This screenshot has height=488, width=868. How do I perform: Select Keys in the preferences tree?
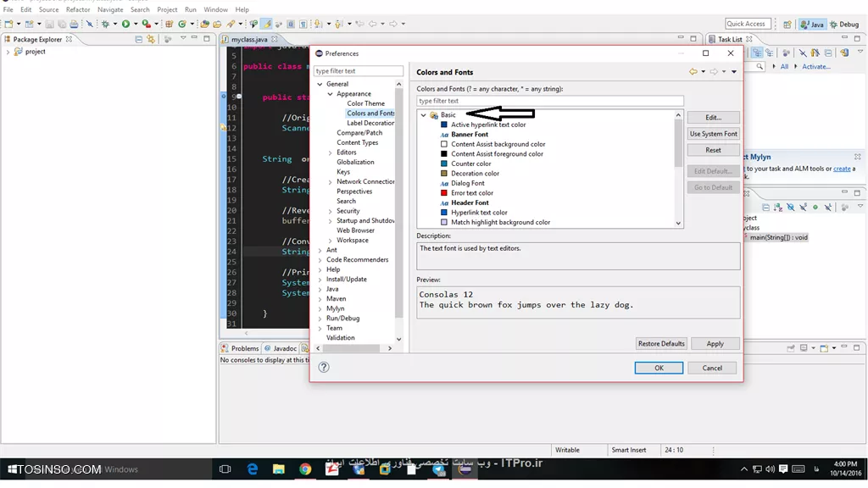coord(343,172)
